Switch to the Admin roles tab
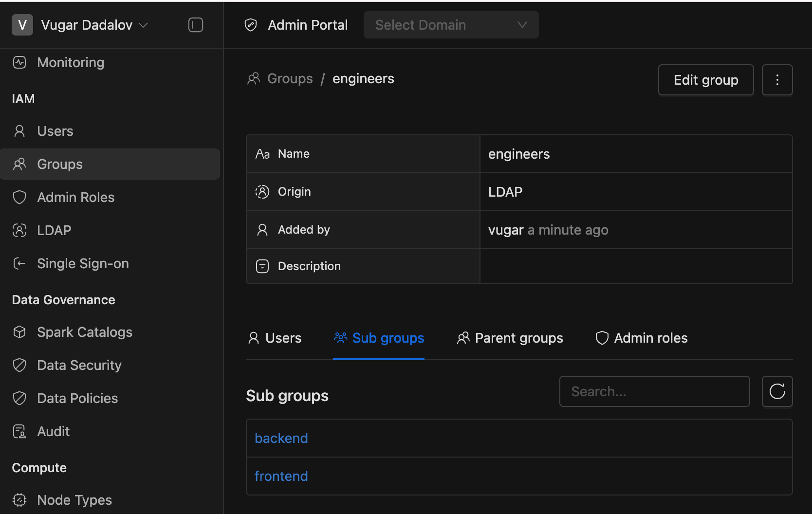 (642, 338)
